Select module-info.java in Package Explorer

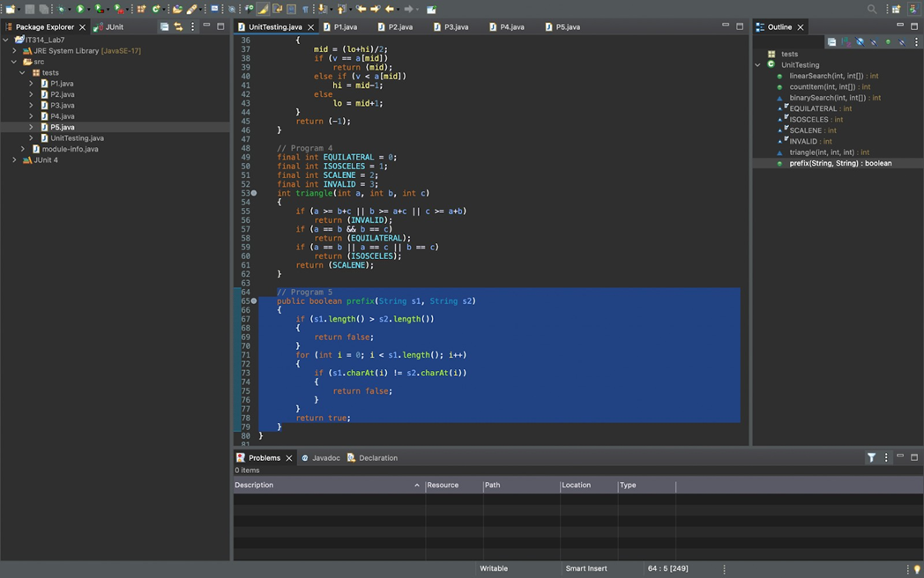click(70, 149)
